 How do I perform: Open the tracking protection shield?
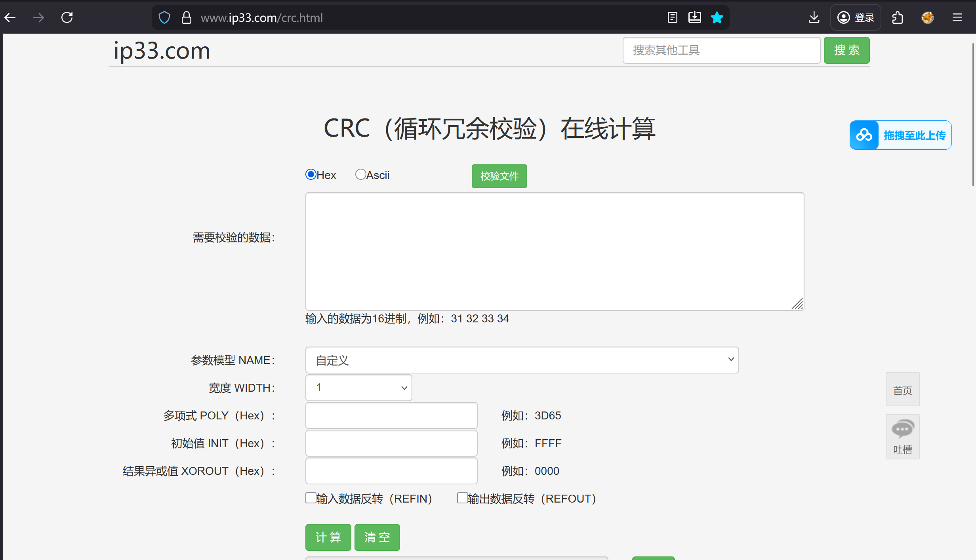pos(164,17)
